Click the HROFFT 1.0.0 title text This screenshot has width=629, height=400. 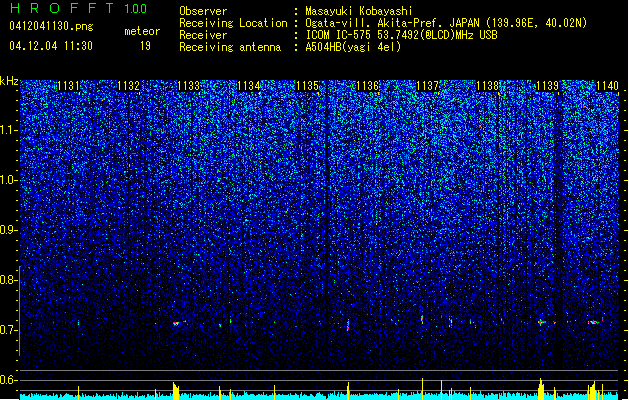coord(79,8)
